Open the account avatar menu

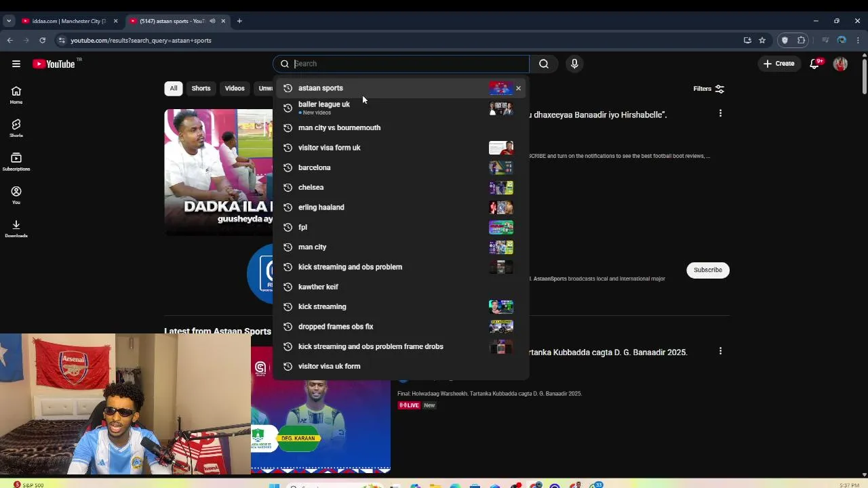coord(840,64)
